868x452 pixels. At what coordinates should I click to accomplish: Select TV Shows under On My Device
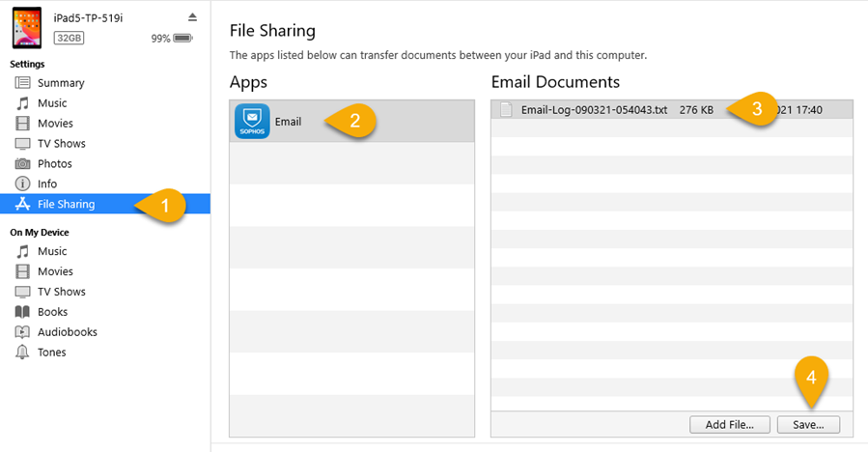(x=61, y=292)
